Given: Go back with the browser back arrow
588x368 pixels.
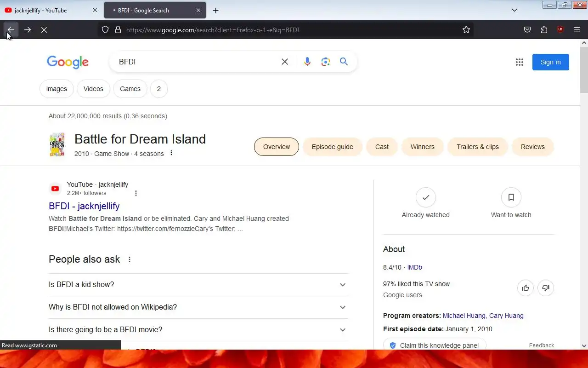Looking at the screenshot, I should 11,30.
